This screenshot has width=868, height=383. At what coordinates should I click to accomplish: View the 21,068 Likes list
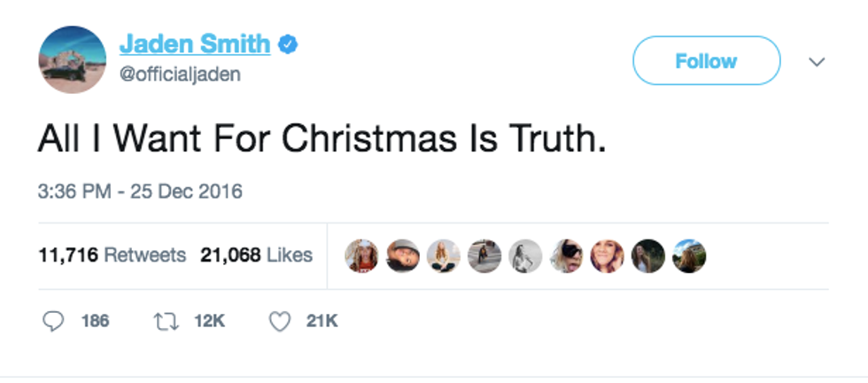click(x=257, y=255)
